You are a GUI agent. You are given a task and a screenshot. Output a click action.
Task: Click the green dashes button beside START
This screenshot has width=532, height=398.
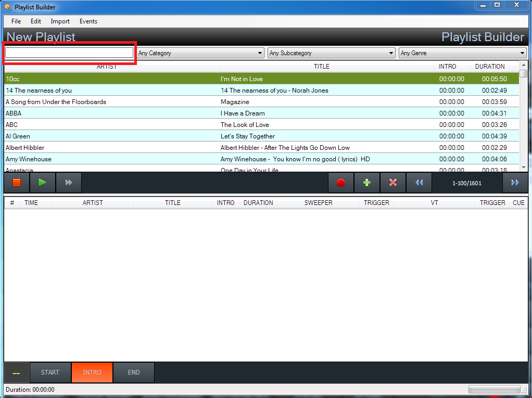click(16, 373)
